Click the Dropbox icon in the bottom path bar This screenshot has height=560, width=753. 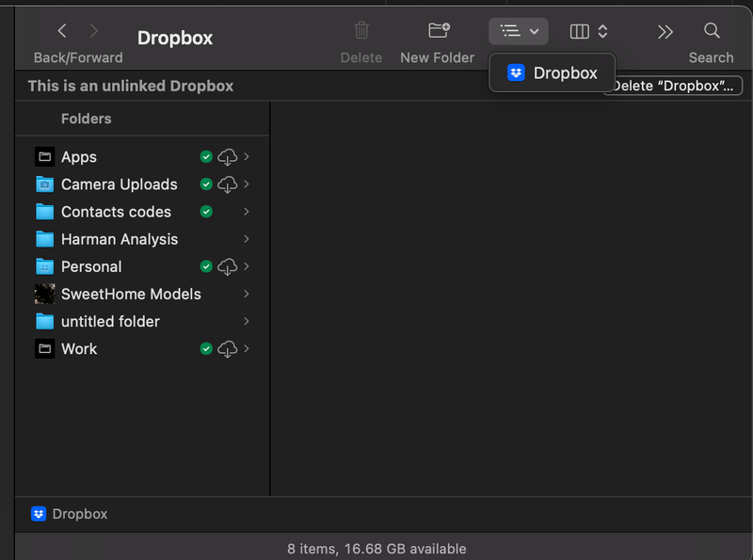(38, 514)
